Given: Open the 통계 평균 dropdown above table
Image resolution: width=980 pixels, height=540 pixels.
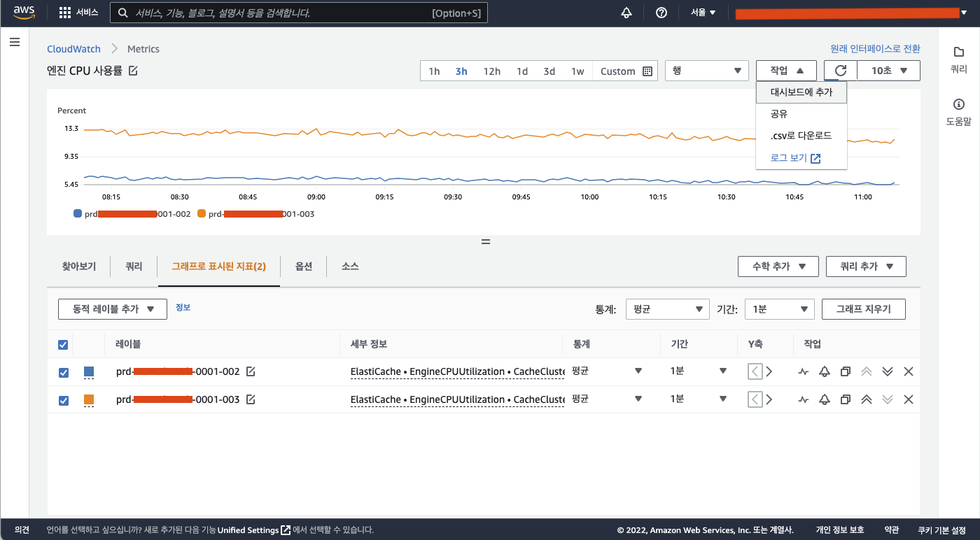Looking at the screenshot, I should tap(668, 309).
